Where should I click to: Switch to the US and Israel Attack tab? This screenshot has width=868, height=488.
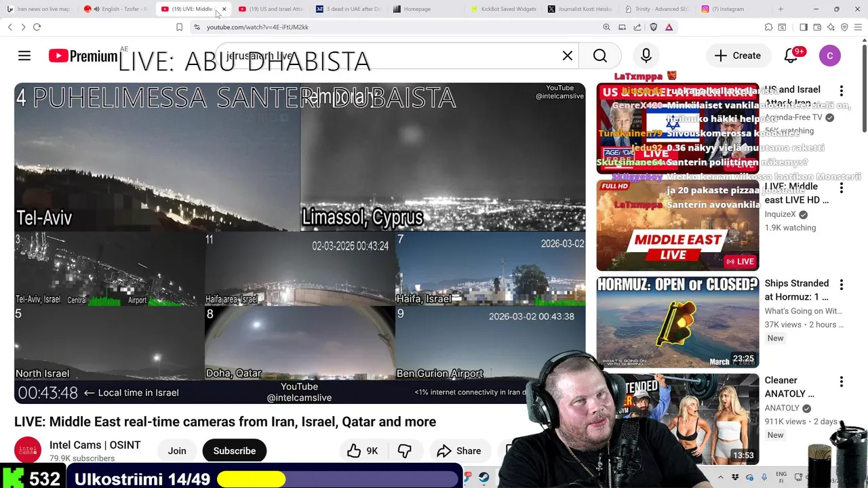pyautogui.click(x=271, y=9)
